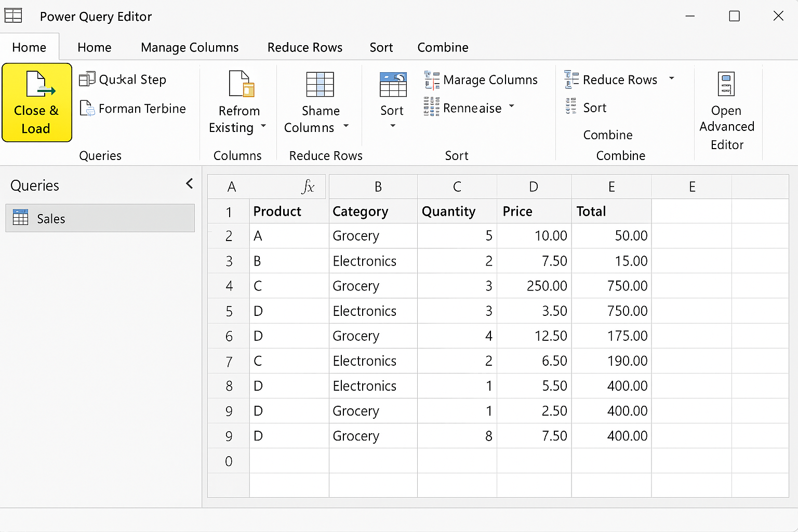Click the Quantity header cell

pyautogui.click(x=457, y=211)
